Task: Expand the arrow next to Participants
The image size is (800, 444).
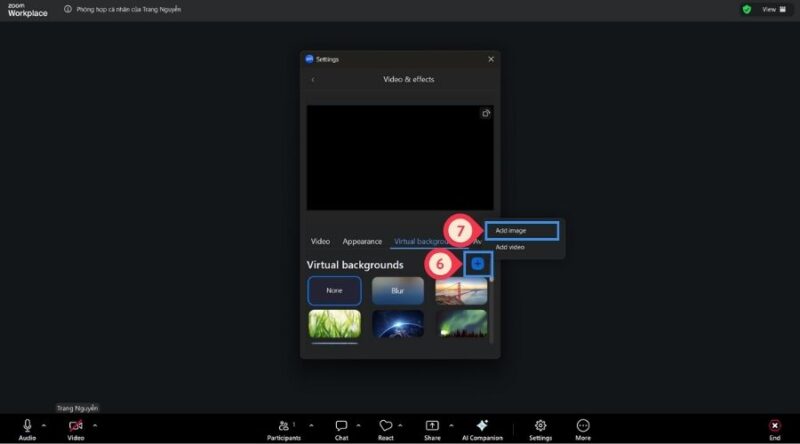Action: click(310, 425)
